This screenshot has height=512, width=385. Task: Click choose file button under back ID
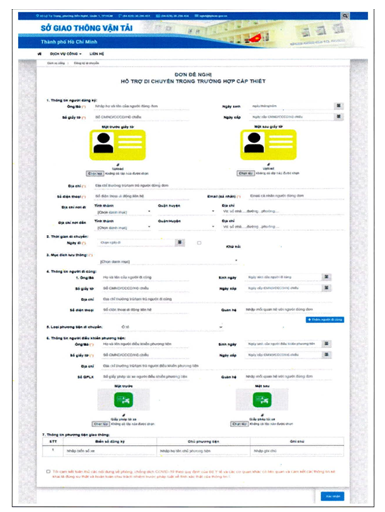(x=246, y=173)
